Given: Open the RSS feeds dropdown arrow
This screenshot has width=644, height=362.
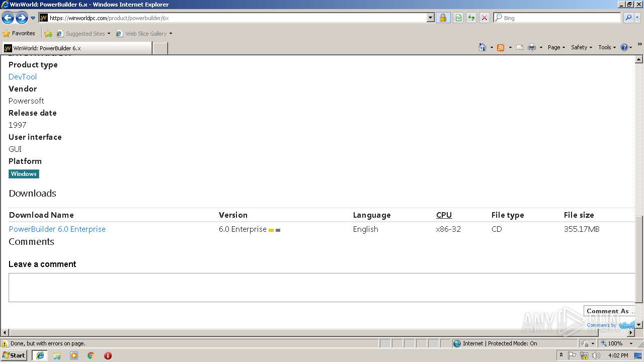Looking at the screenshot, I should click(510, 48).
